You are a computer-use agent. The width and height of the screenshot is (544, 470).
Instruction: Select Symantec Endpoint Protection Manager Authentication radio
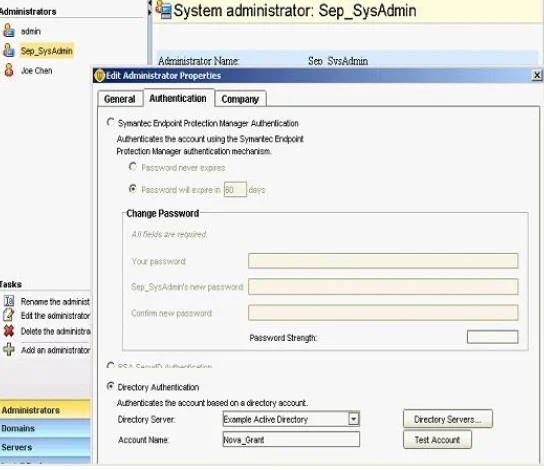tap(110, 122)
